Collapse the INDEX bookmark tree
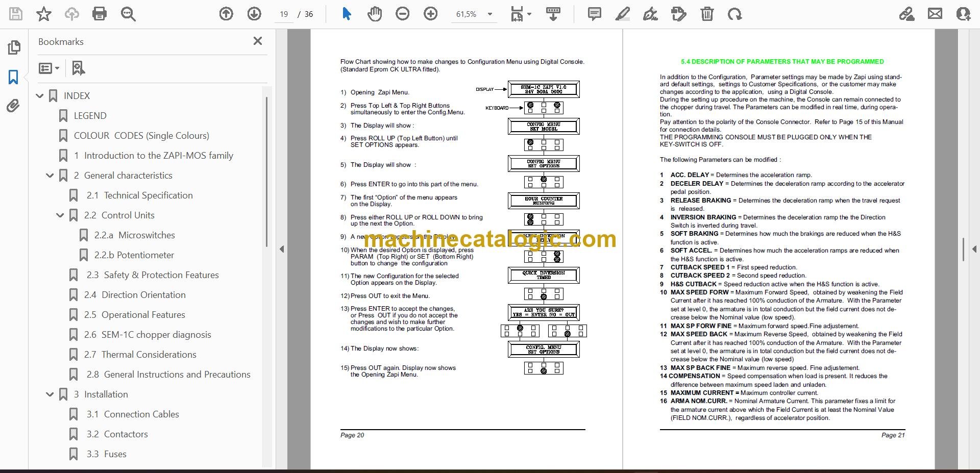Viewport: 980px width, 473px height. (40, 95)
